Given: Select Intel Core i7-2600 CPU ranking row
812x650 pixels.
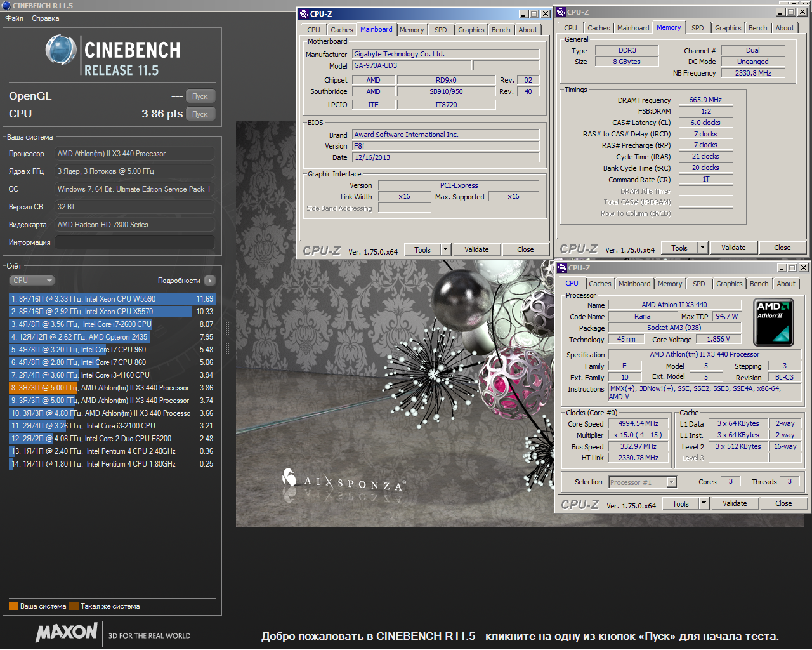Looking at the screenshot, I should pyautogui.click(x=113, y=324).
